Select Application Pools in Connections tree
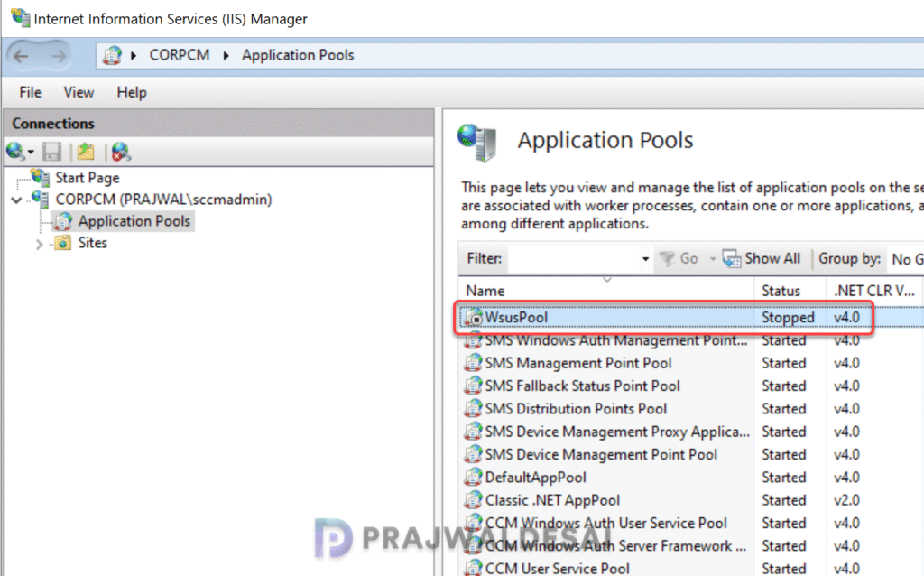The image size is (924, 576). [134, 221]
